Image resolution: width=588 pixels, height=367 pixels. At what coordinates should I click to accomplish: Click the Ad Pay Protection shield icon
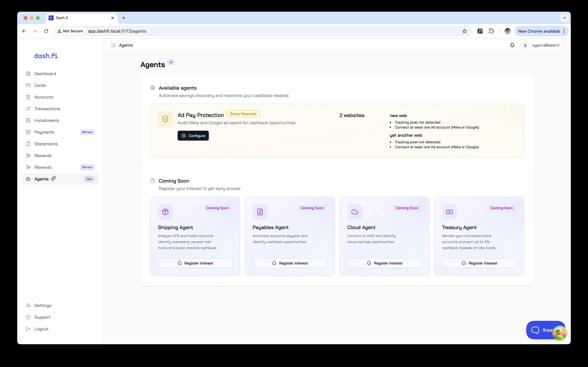(x=165, y=119)
